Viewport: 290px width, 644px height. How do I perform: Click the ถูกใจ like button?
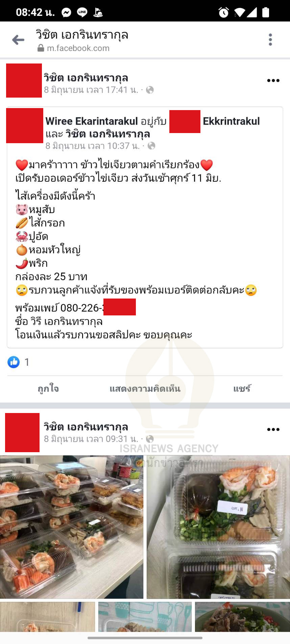tap(48, 389)
